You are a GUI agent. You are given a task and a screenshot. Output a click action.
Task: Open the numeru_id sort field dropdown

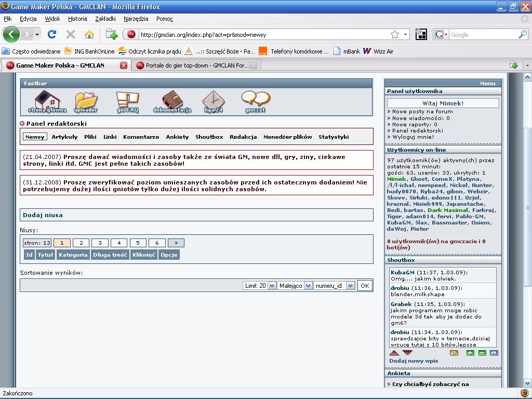pos(335,286)
